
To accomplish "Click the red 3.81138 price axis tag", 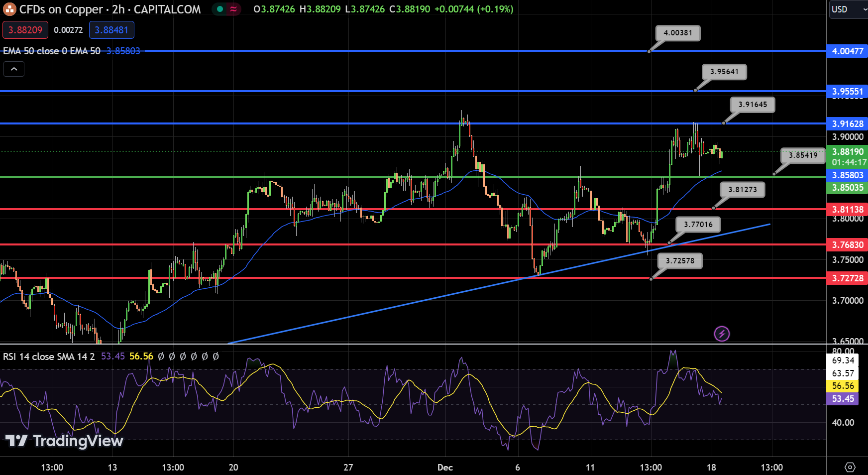I will point(848,209).
